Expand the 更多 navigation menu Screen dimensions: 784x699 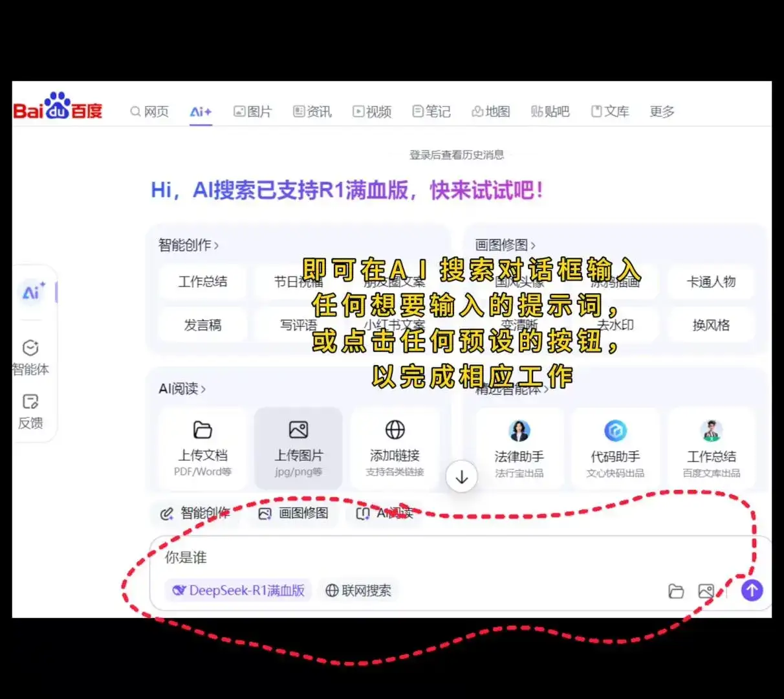coord(661,111)
